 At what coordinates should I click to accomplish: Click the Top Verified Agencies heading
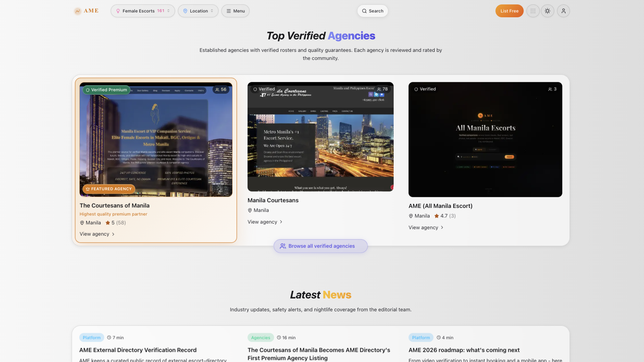321,36
